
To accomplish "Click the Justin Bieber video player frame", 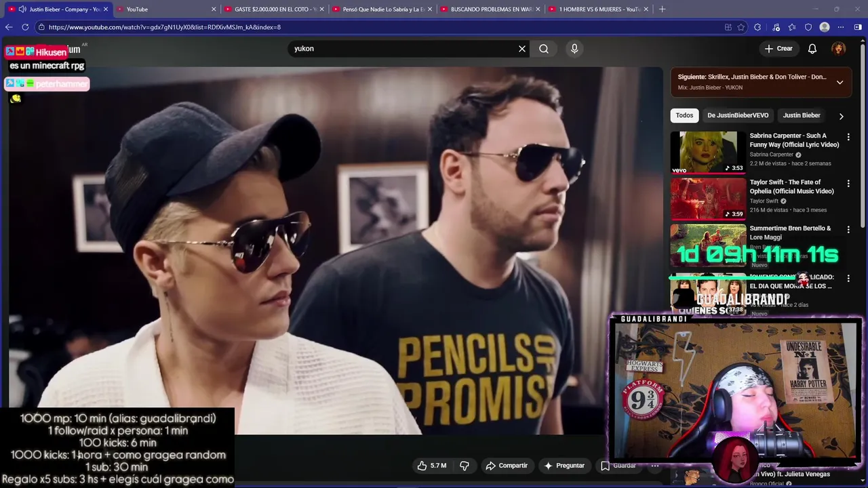I will (x=336, y=250).
